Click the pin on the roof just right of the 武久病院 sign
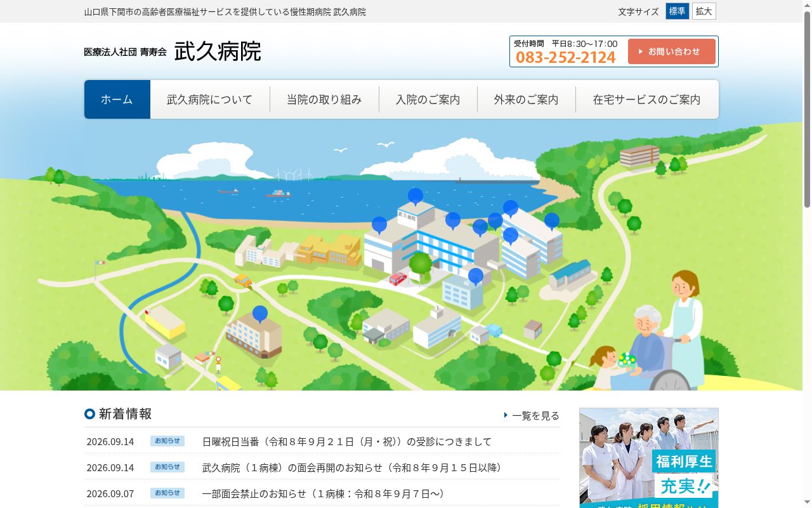This screenshot has width=812, height=508. point(453,220)
